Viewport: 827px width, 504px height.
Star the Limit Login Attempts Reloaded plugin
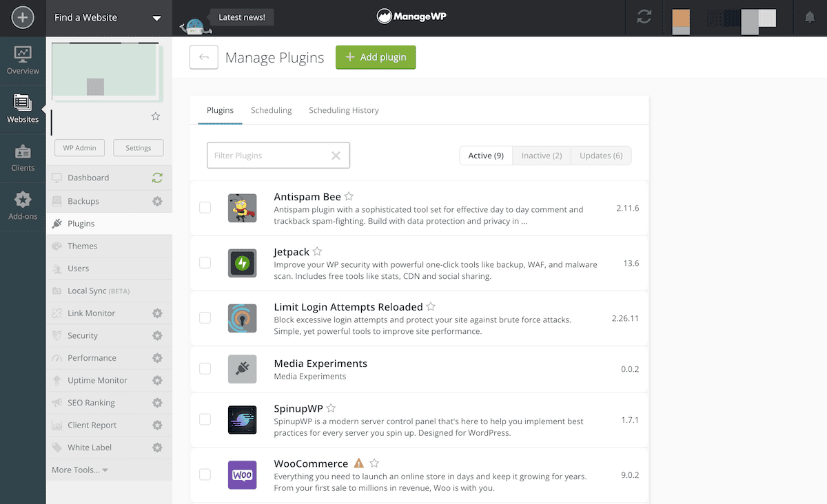(431, 306)
